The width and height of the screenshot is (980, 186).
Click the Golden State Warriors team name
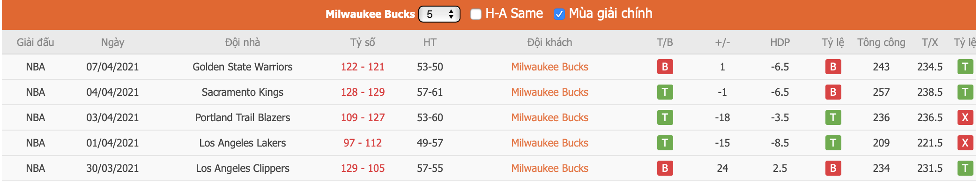pyautogui.click(x=242, y=67)
